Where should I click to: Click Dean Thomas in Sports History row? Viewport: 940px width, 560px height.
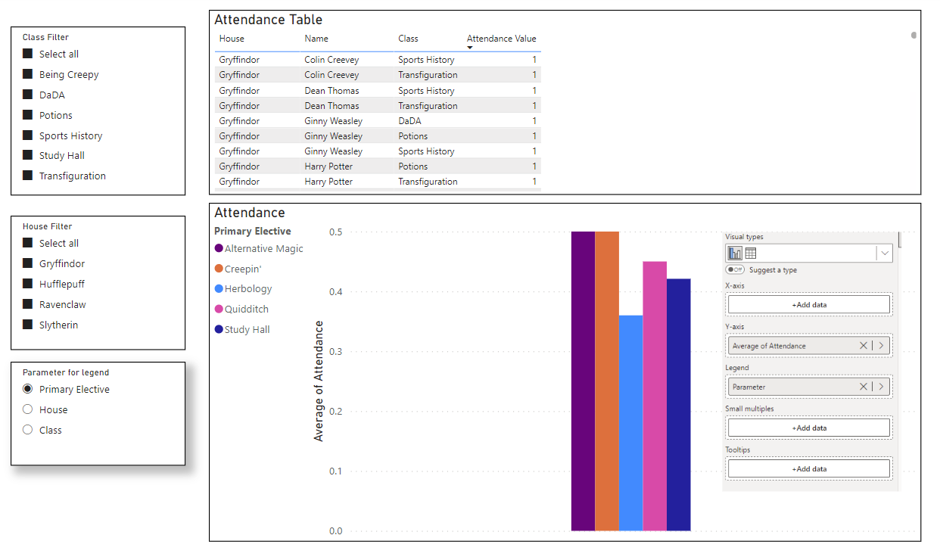coord(331,91)
